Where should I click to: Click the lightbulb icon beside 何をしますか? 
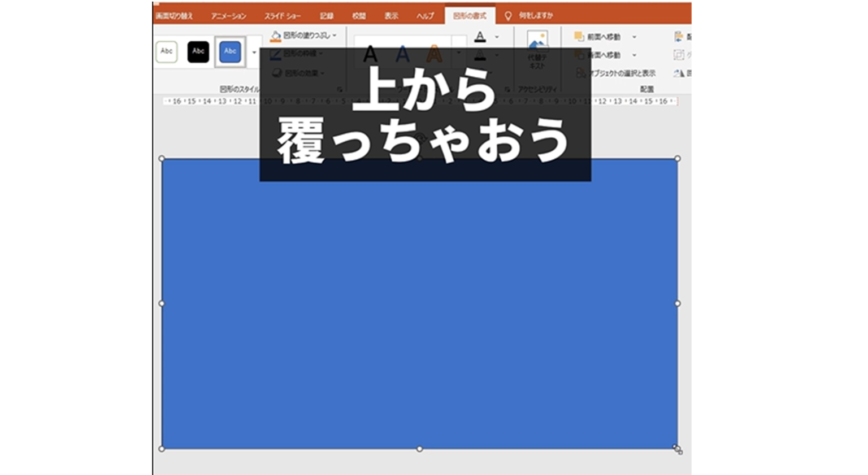pos(508,16)
